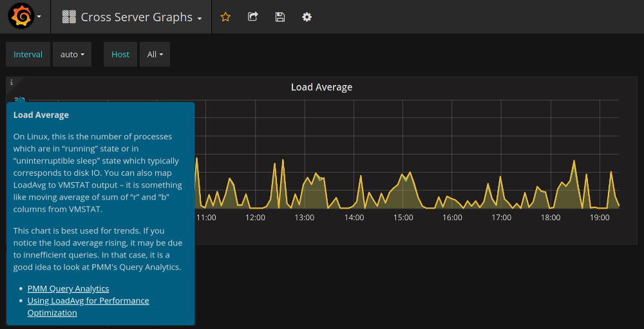Click the dashboard grid icon beside title
Image resolution: width=644 pixels, height=329 pixels.
(x=68, y=17)
